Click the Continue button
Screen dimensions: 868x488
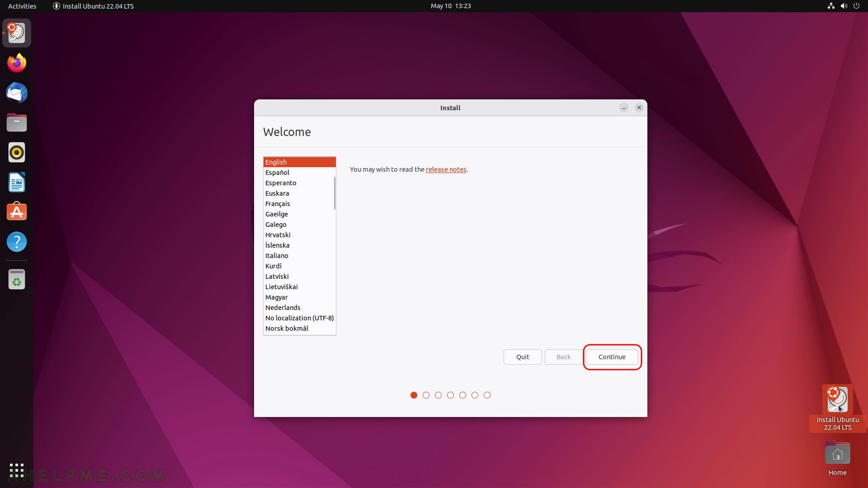click(x=612, y=357)
